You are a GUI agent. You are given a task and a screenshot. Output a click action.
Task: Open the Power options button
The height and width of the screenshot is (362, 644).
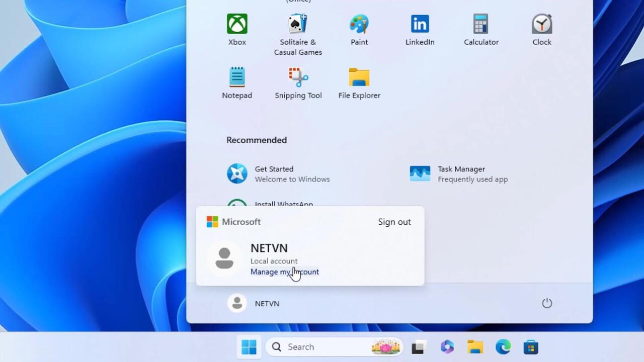pos(547,303)
